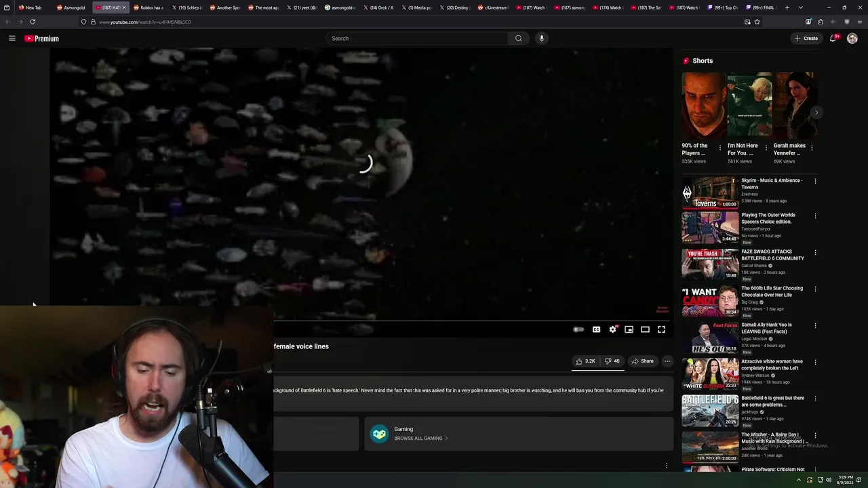Open the player settings gear
Viewport: 868px width, 488px height.
[613, 329]
